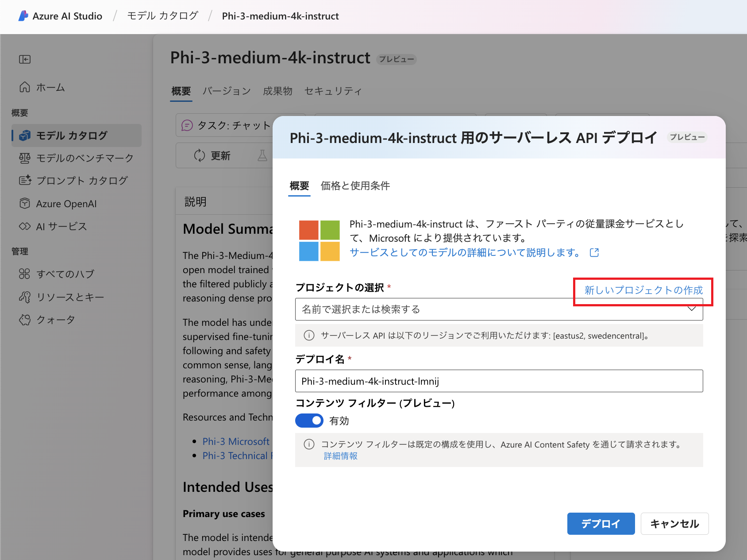Click the 有効 label next to the switch

click(x=339, y=421)
